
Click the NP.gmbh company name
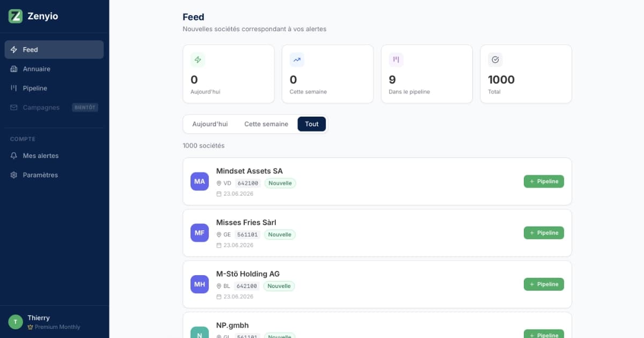[232, 326]
